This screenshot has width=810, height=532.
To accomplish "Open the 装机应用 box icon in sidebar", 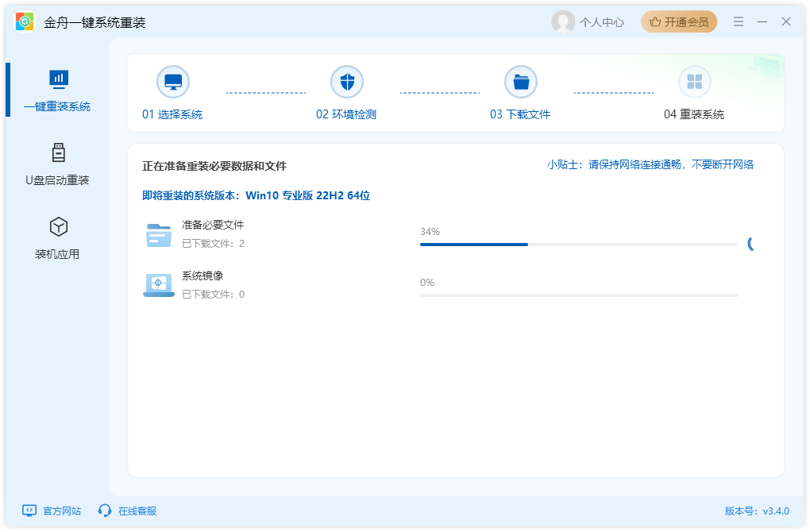I will pos(58,226).
